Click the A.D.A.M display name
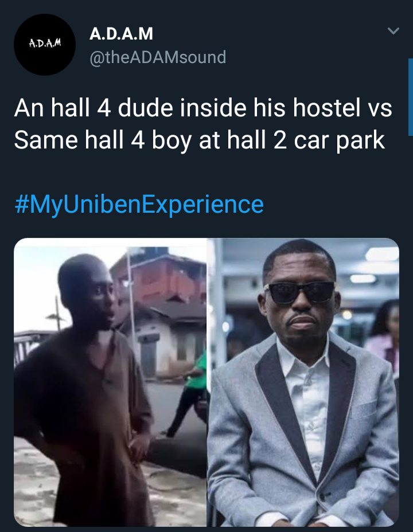The width and height of the screenshot is (413, 532). (x=122, y=34)
